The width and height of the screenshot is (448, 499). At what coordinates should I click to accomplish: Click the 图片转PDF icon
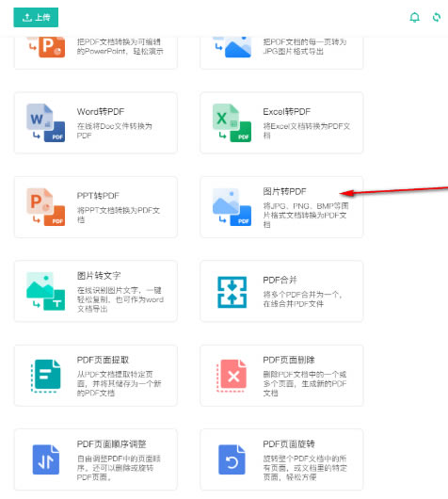click(x=232, y=207)
